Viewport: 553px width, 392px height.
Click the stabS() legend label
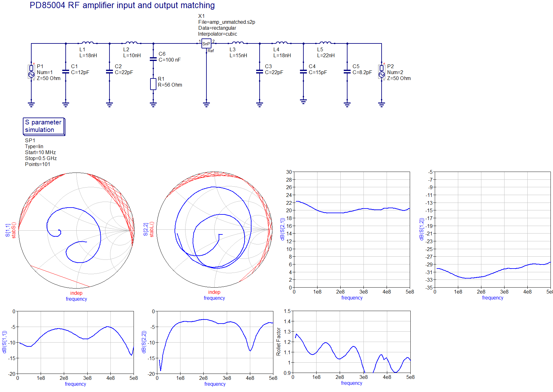(14, 230)
